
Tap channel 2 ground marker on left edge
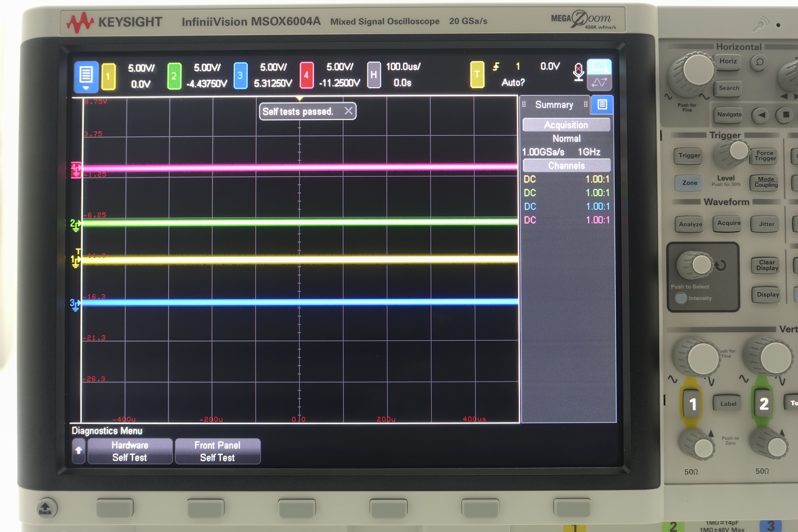pos(75,225)
